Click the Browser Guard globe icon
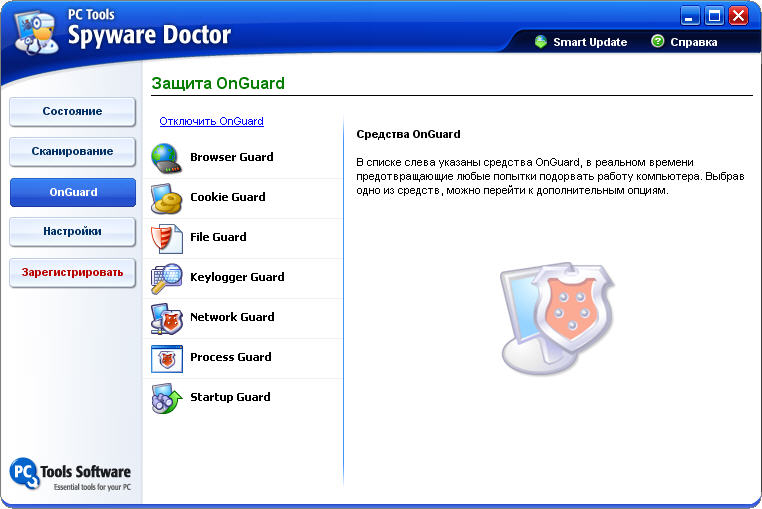This screenshot has height=509, width=762. (166, 158)
